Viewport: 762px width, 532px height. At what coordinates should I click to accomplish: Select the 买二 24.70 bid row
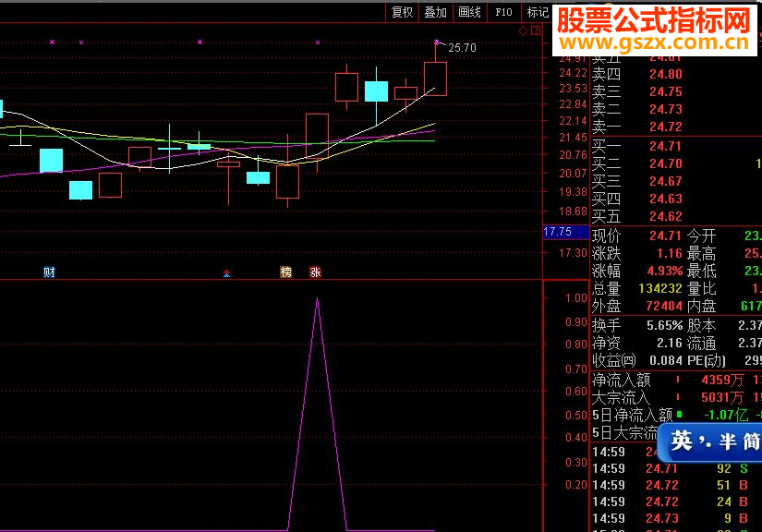(676, 163)
